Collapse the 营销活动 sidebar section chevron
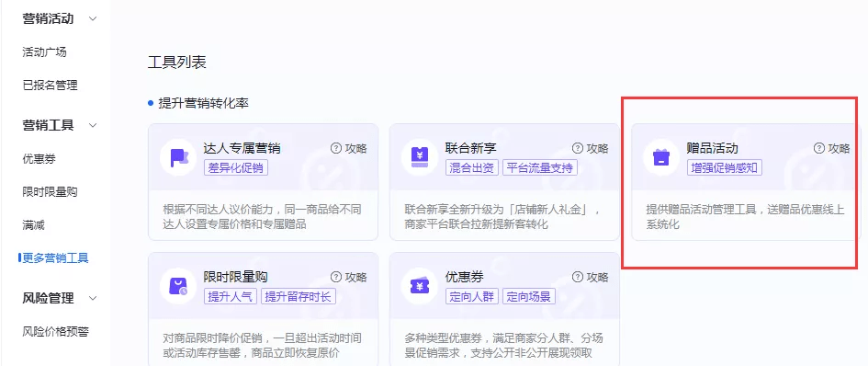 click(93, 18)
